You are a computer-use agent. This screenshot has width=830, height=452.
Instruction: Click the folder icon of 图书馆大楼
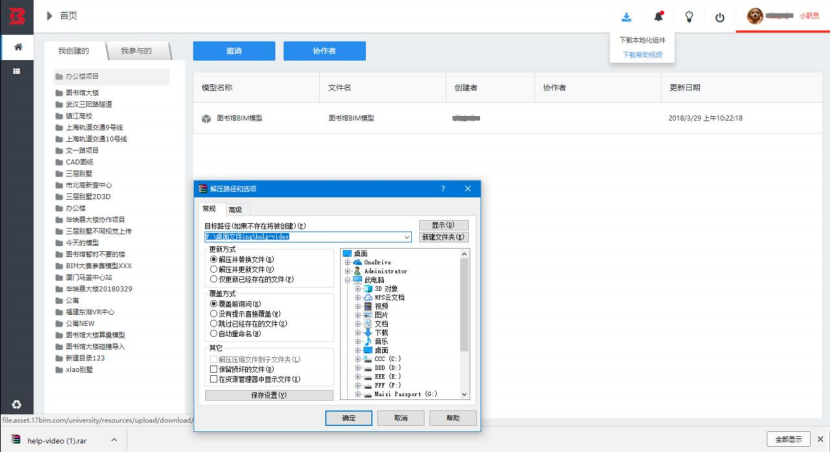click(59, 93)
